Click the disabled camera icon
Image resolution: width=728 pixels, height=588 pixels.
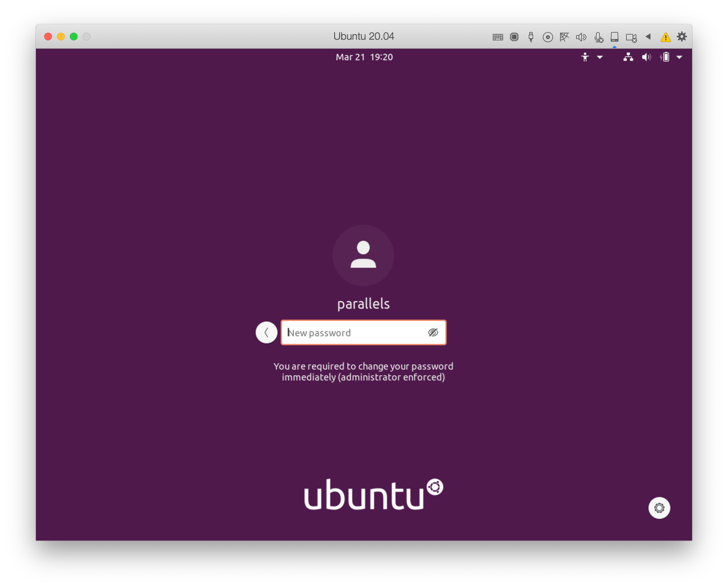click(x=631, y=37)
